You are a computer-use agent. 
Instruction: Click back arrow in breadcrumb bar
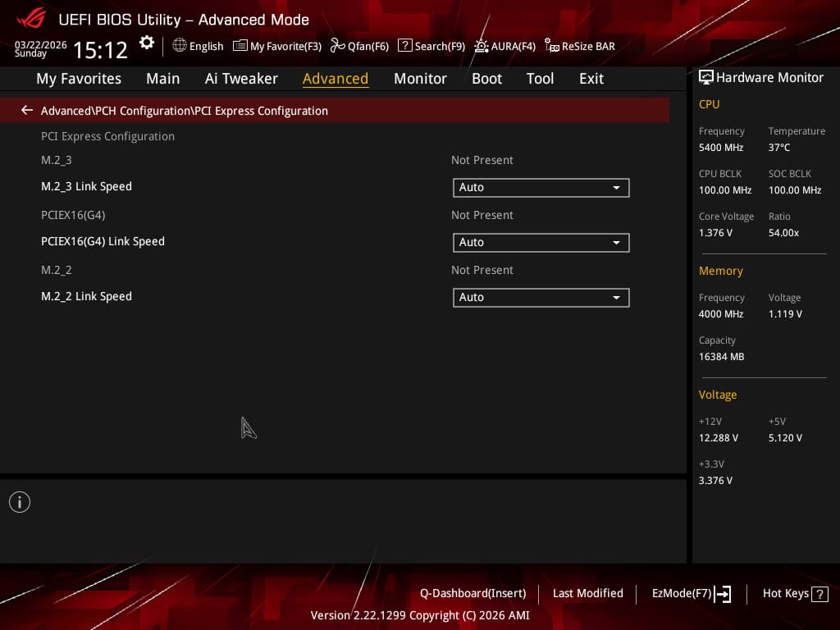coord(27,111)
